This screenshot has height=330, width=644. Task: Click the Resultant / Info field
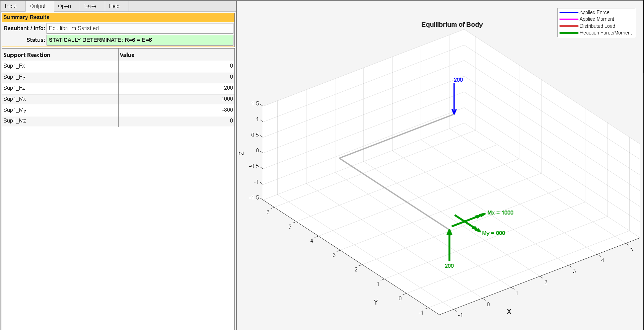(140, 28)
